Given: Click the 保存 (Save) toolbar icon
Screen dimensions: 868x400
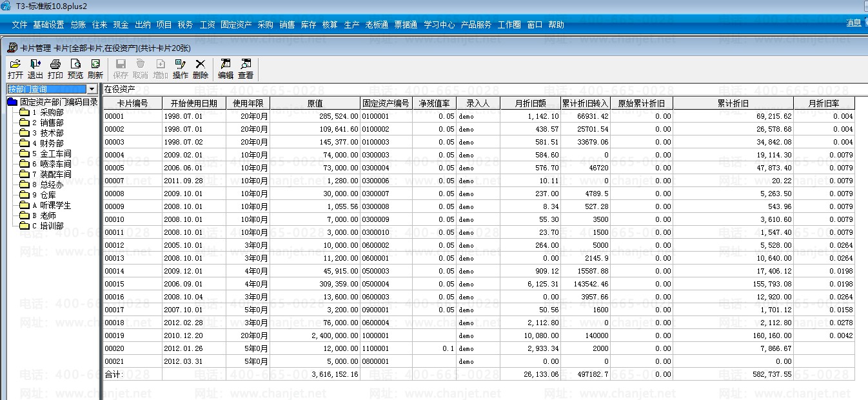Looking at the screenshot, I should pos(121,69).
